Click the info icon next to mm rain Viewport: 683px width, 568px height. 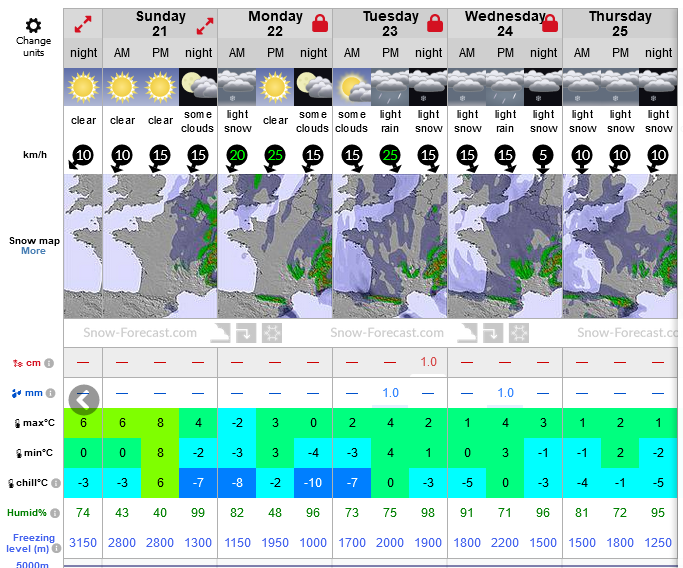click(x=51, y=393)
